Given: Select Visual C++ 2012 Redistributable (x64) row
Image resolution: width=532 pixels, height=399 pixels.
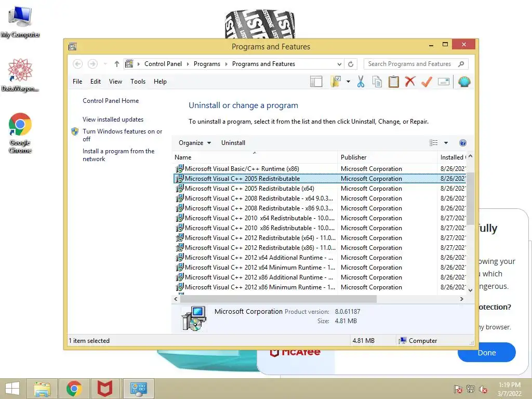Looking at the screenshot, I should 320,238.
